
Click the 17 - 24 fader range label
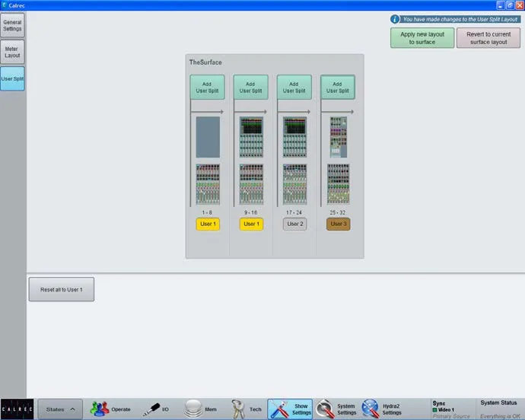(x=294, y=212)
